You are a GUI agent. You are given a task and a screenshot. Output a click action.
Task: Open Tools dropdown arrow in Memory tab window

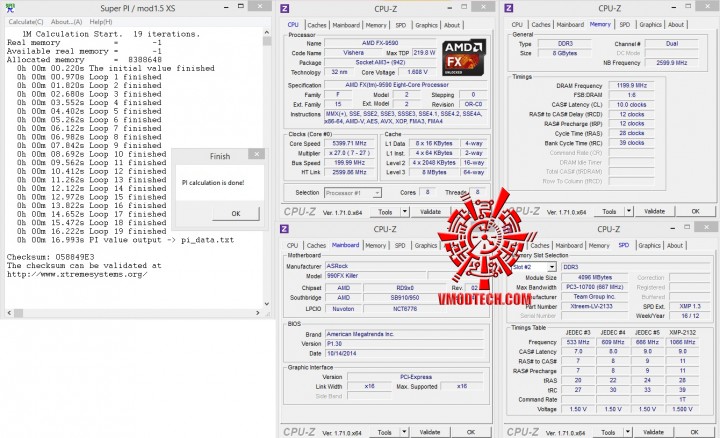coord(629,211)
